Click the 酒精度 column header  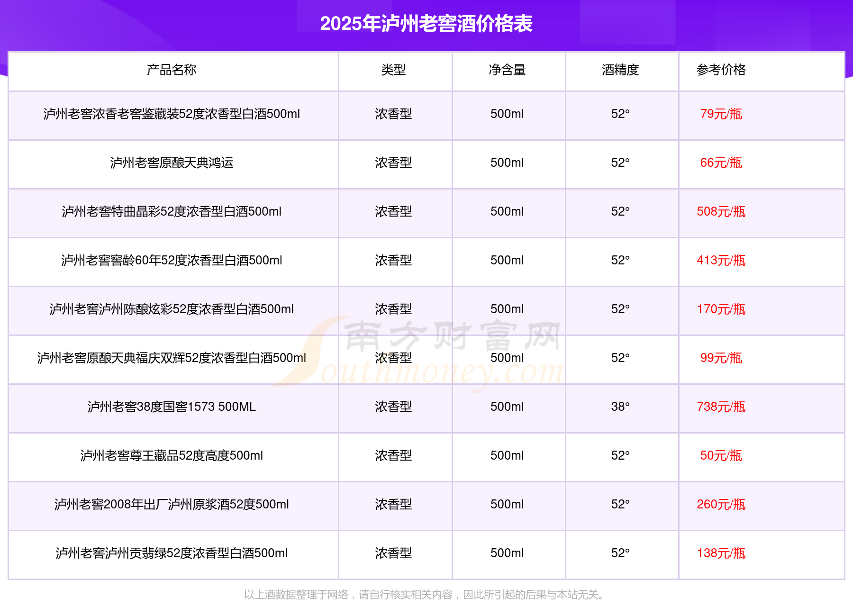click(x=620, y=70)
